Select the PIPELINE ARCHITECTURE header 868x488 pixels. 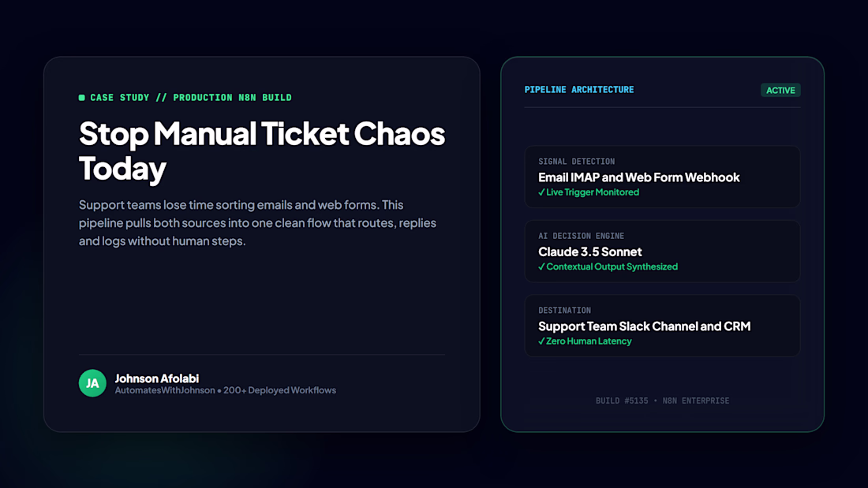click(x=579, y=90)
